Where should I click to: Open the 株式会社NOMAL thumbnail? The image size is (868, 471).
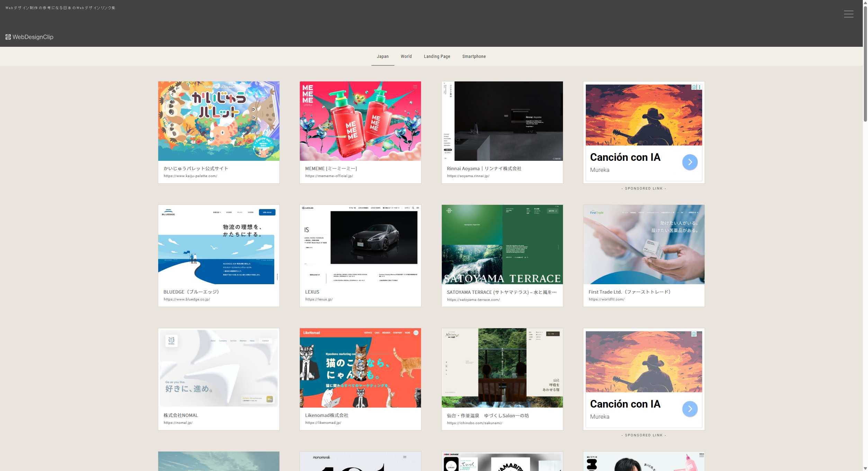click(x=219, y=368)
